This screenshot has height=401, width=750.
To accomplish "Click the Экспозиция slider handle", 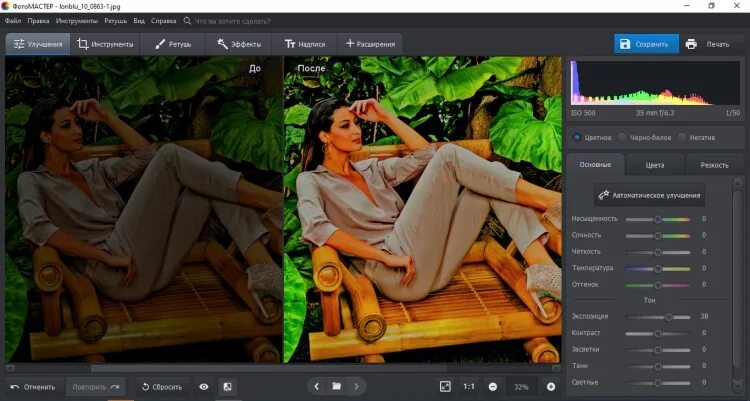I will click(669, 317).
